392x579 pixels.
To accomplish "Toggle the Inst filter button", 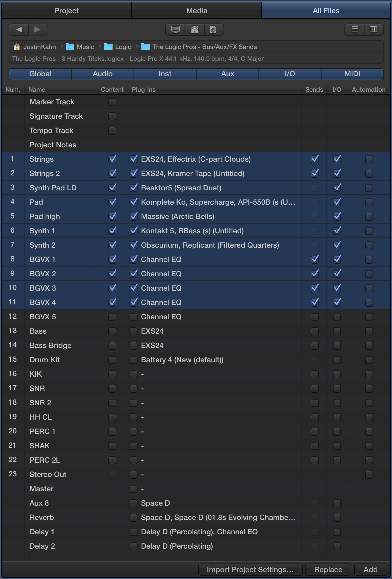I will pyautogui.click(x=165, y=74).
